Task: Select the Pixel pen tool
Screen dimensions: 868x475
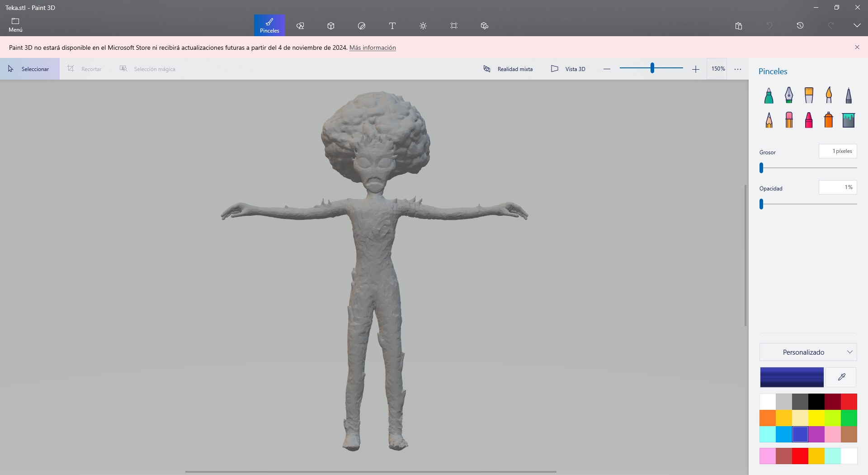Action: pyautogui.click(x=849, y=95)
